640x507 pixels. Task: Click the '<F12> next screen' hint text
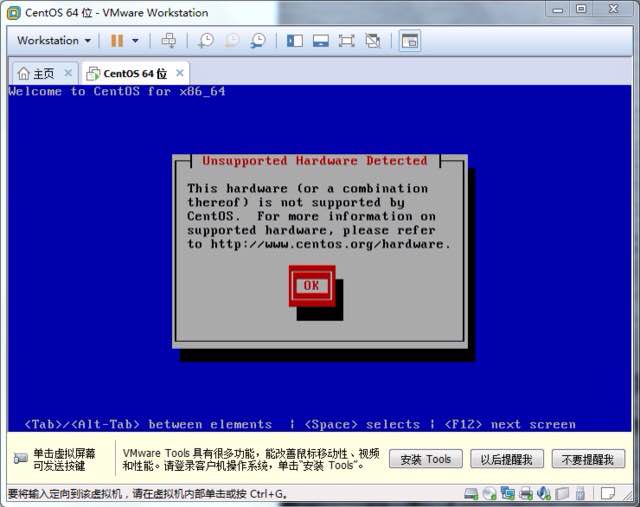point(510,425)
